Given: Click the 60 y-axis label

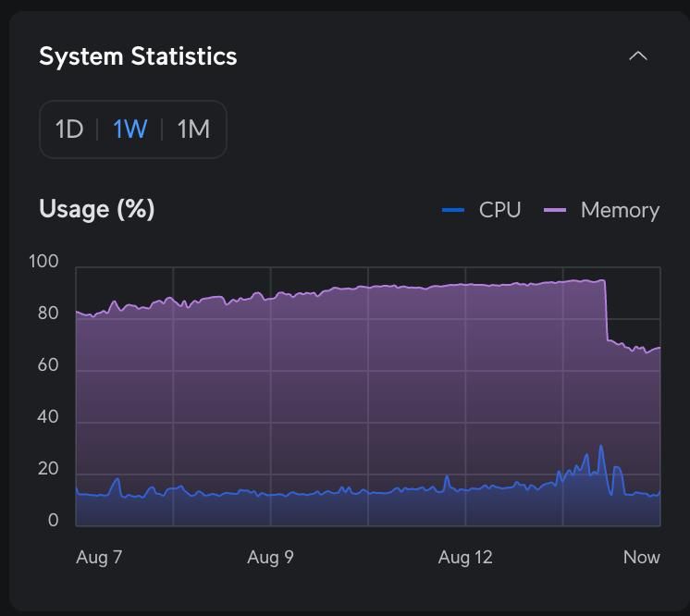Looking at the screenshot, I should [x=47, y=365].
